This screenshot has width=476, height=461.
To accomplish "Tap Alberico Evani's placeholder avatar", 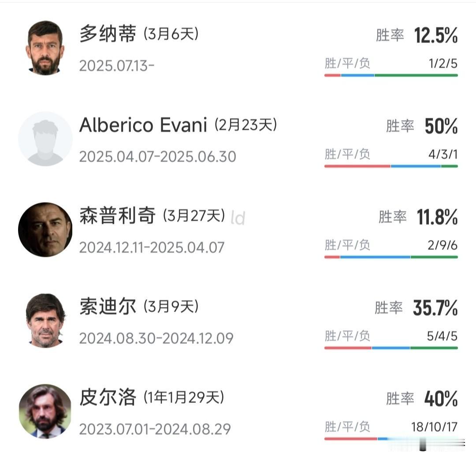I will coord(45,139).
